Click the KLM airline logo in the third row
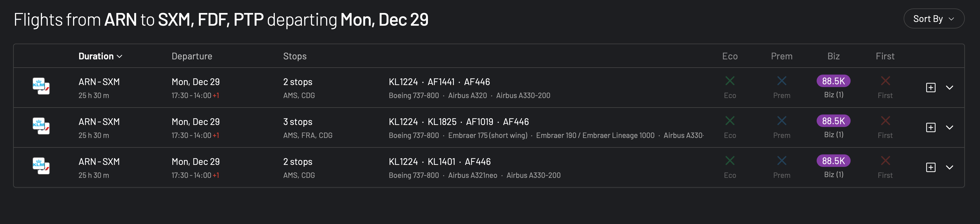 pyautogui.click(x=41, y=166)
